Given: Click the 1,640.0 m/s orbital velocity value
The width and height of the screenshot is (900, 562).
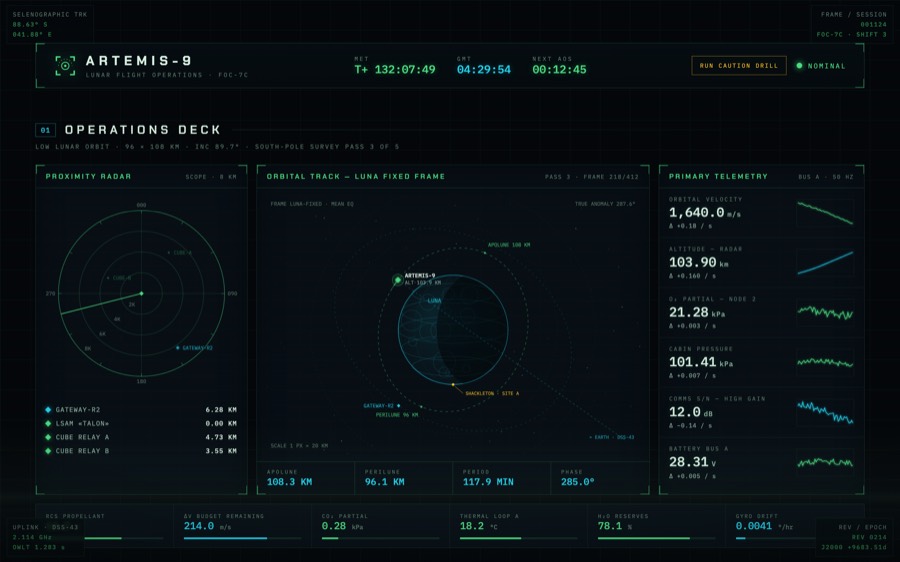Looking at the screenshot, I should [705, 212].
